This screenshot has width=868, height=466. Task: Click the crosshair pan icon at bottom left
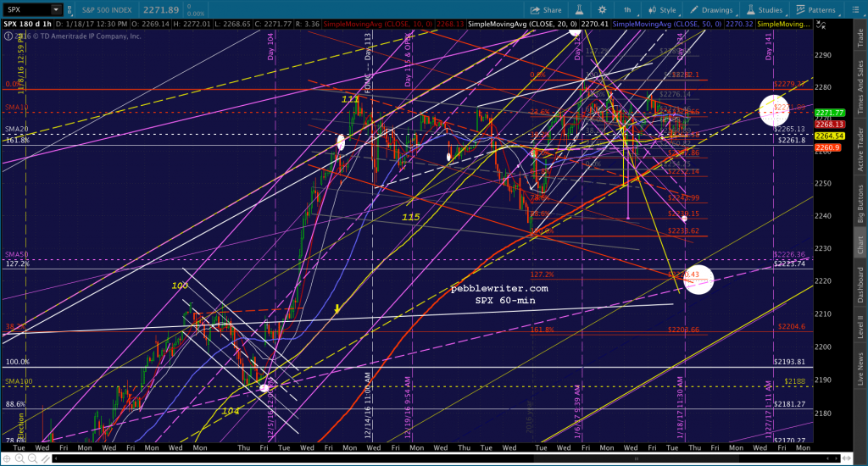point(7,459)
